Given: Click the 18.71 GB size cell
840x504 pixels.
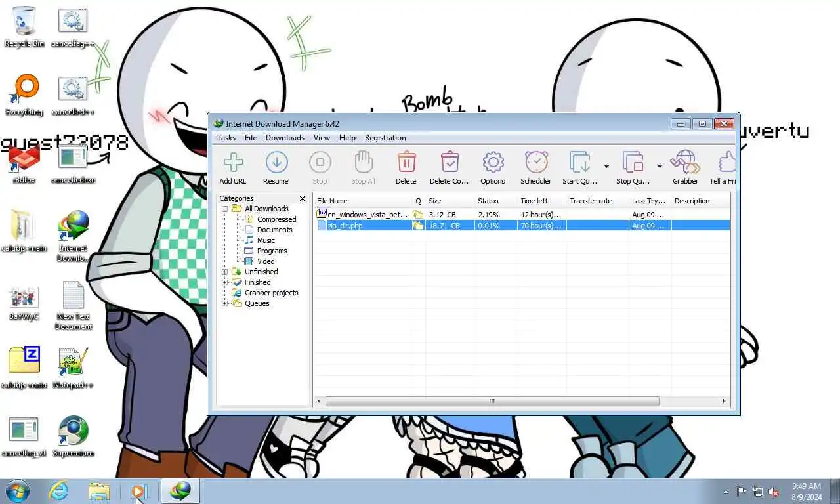Looking at the screenshot, I should (x=444, y=225).
